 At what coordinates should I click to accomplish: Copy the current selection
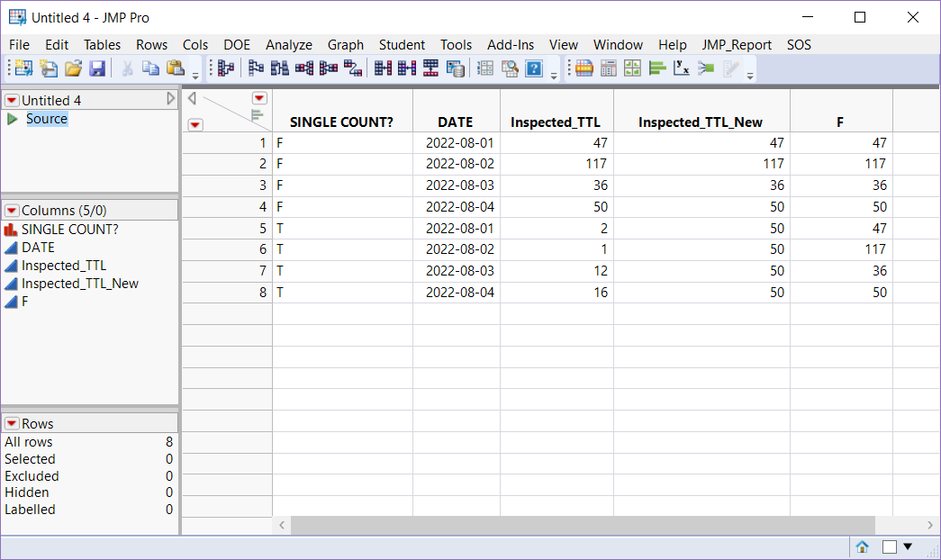149,68
